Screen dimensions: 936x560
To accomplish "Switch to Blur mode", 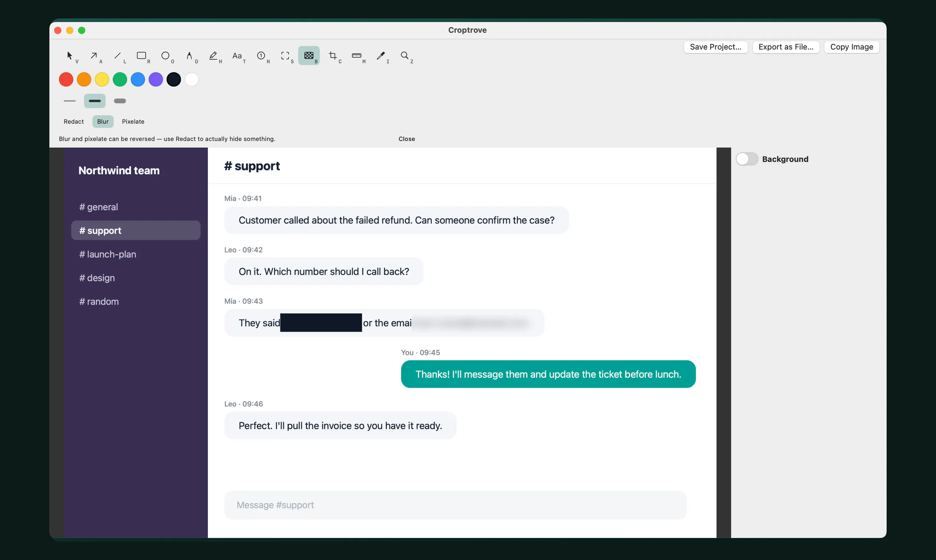I will [103, 122].
